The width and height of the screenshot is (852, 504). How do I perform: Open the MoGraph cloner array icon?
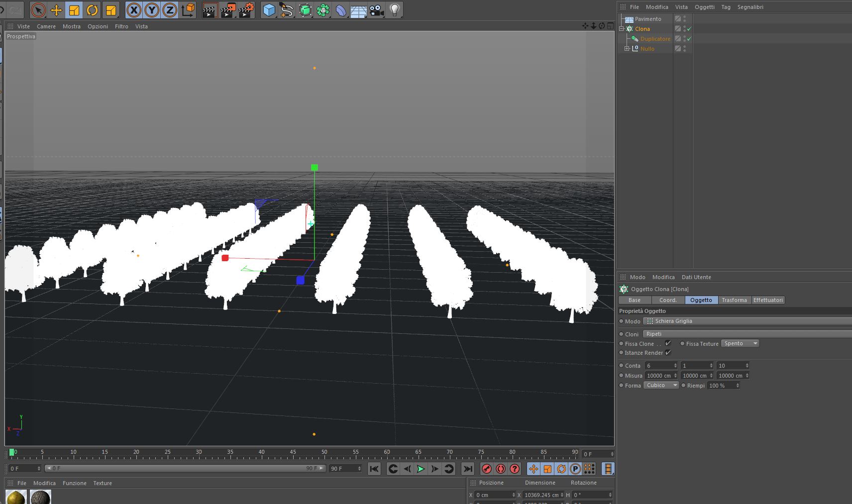point(323,10)
